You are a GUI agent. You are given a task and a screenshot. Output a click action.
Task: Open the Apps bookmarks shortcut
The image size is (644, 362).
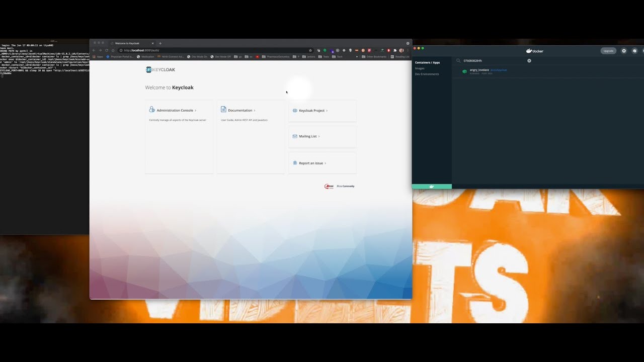tap(98, 57)
